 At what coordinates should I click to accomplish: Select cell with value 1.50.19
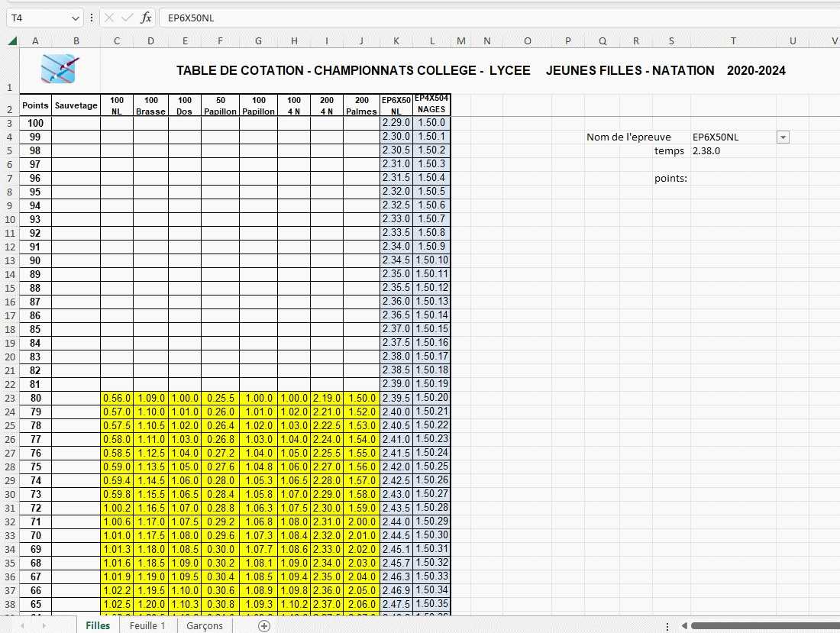coord(431,383)
